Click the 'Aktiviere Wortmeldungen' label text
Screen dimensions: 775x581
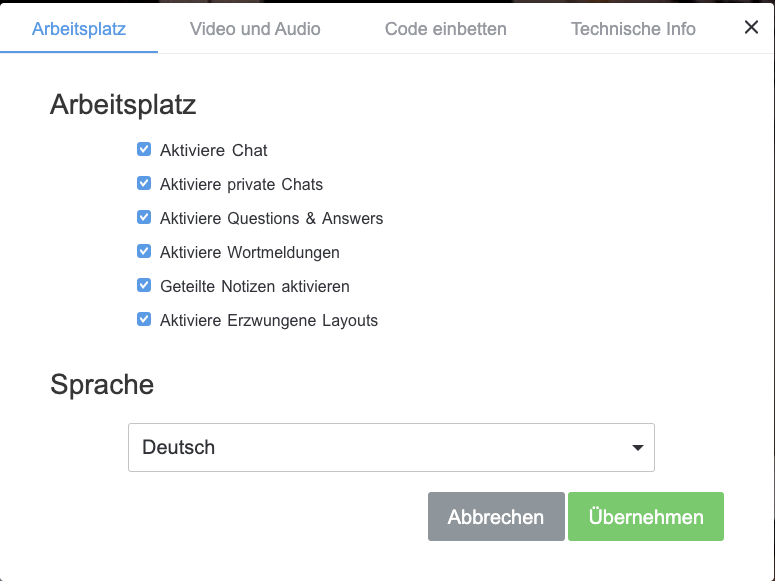tap(250, 252)
